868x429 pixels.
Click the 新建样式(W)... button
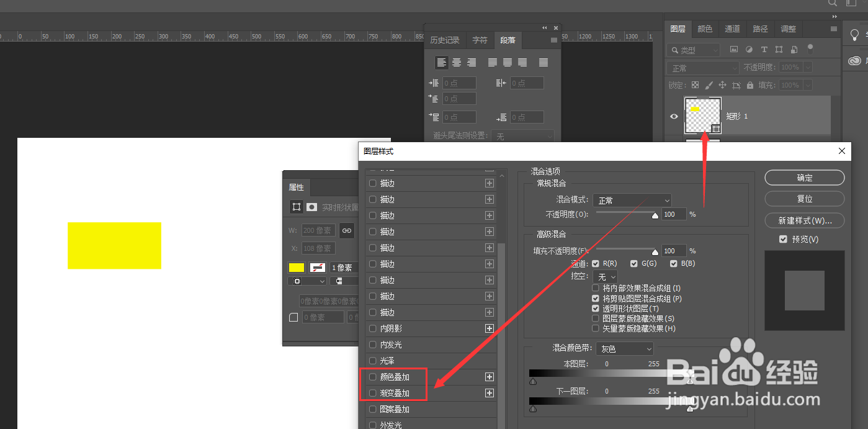[805, 220]
